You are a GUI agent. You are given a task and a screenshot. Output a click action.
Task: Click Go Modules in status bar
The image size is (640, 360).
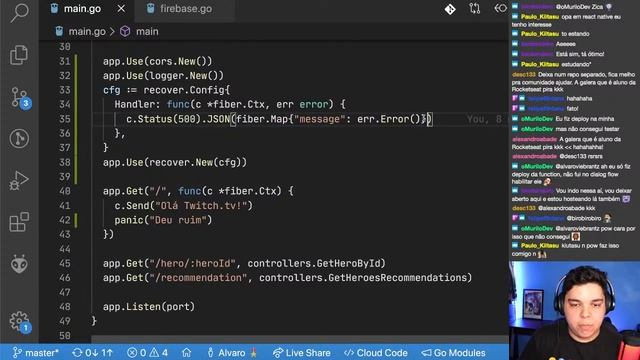[x=453, y=353]
